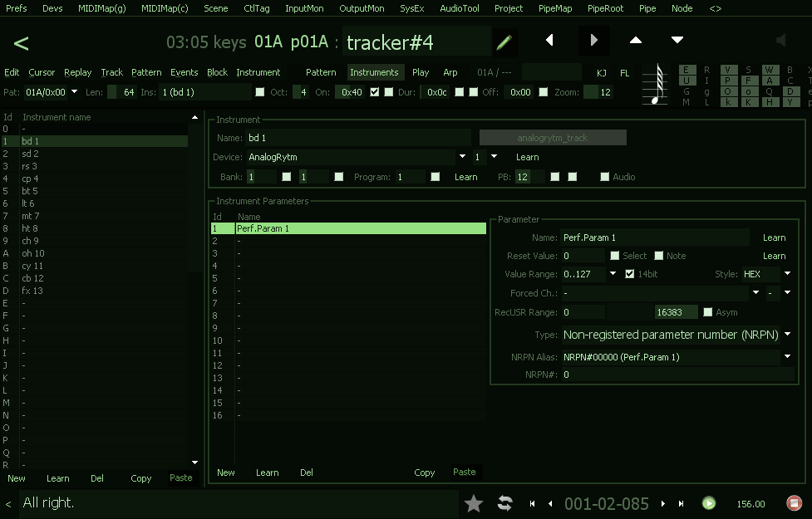The image size is (812, 519).
Task: Expand the Type NRPN dropdown
Action: point(786,335)
